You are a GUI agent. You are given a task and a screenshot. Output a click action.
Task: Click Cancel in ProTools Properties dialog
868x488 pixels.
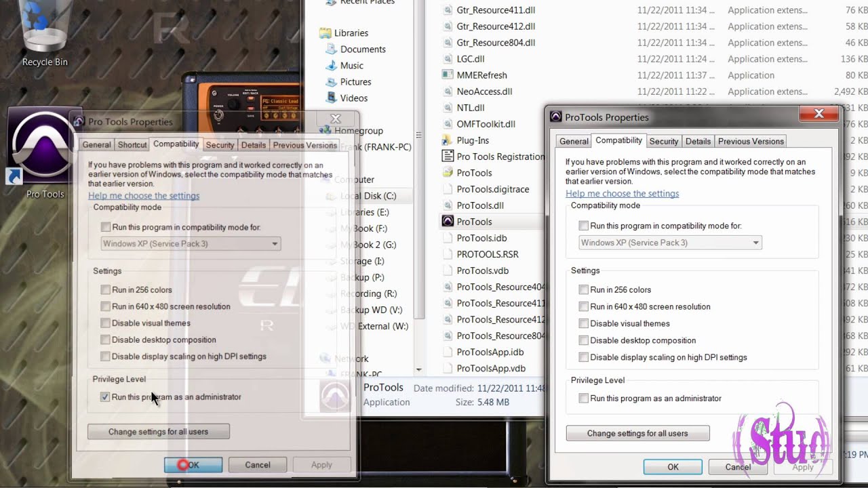(738, 467)
